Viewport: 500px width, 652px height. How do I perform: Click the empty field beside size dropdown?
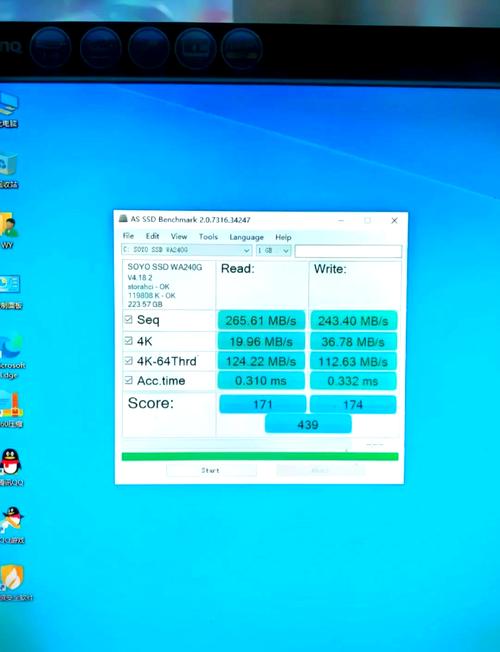(348, 251)
